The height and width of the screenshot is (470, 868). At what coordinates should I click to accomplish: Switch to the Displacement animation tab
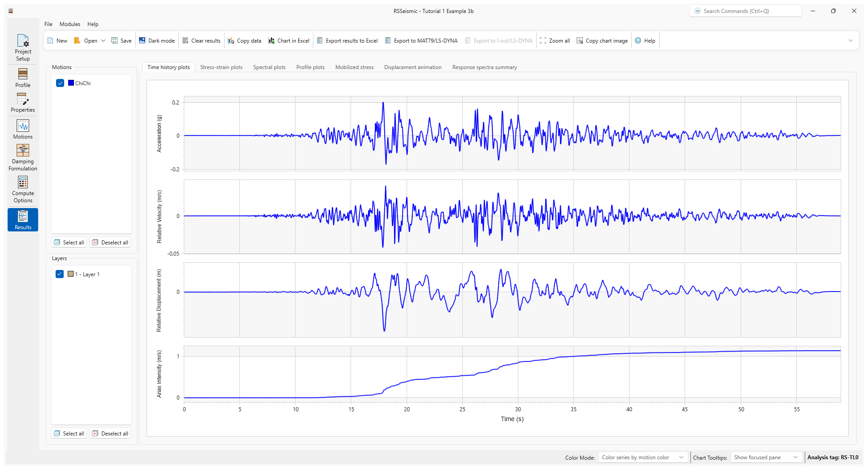pyautogui.click(x=412, y=67)
